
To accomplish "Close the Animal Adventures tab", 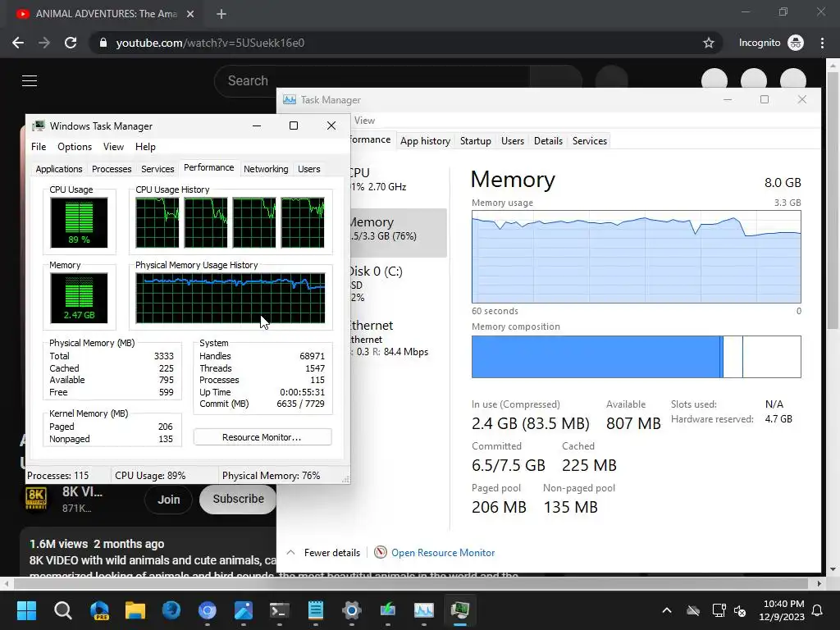I will [x=190, y=14].
